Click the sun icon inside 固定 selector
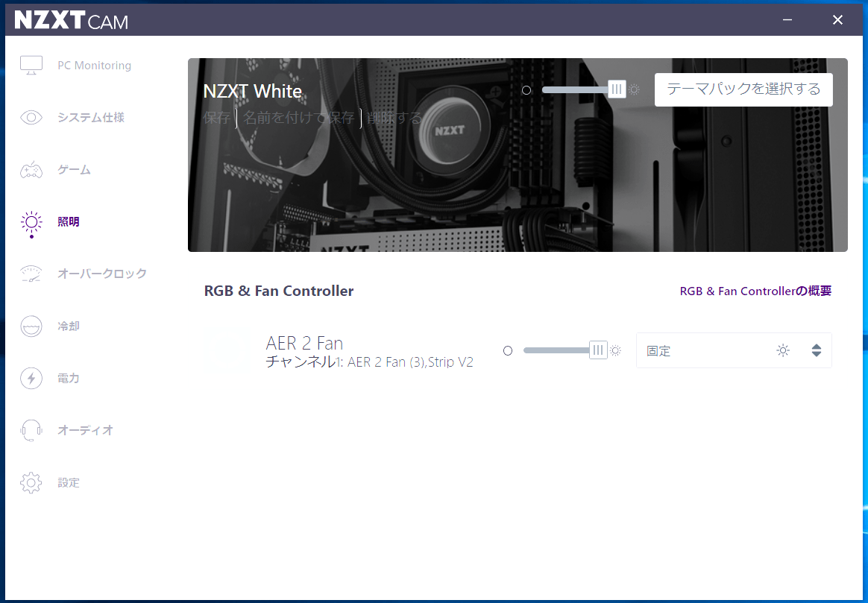The height and width of the screenshot is (603, 868). click(x=783, y=350)
